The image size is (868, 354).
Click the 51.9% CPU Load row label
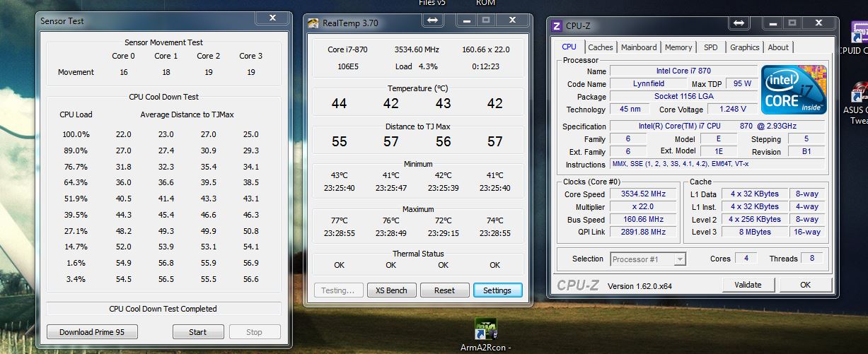tap(76, 199)
